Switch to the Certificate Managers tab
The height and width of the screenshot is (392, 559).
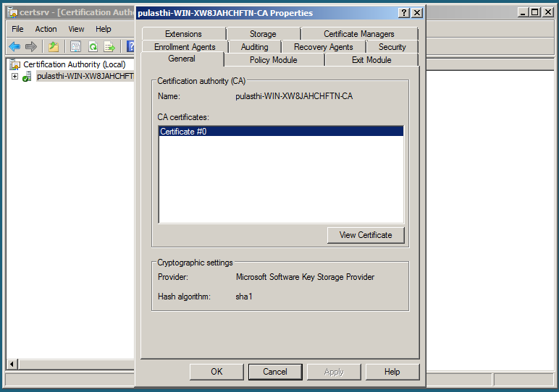point(359,34)
